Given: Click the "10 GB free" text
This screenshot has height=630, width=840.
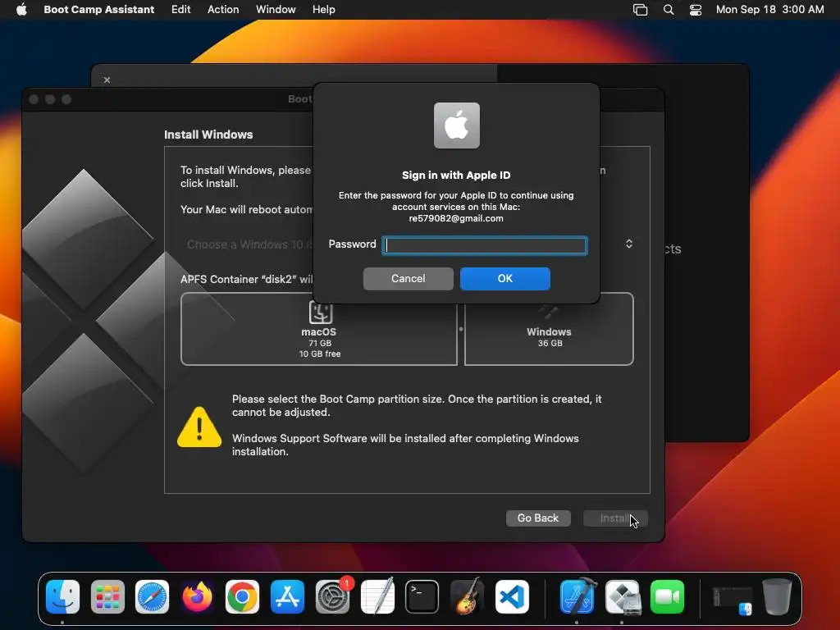Looking at the screenshot, I should click(x=320, y=354).
